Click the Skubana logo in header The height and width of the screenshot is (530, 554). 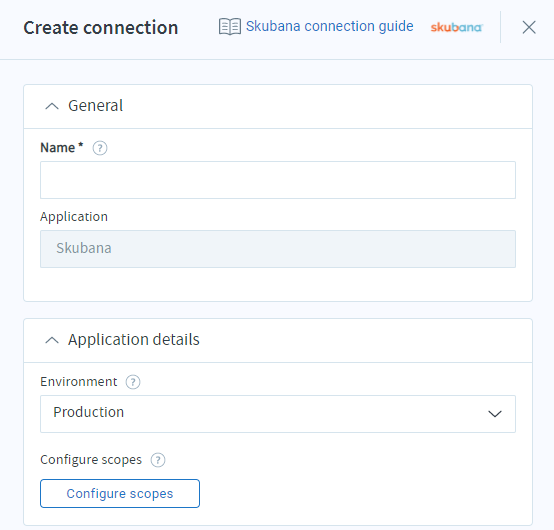(x=456, y=27)
